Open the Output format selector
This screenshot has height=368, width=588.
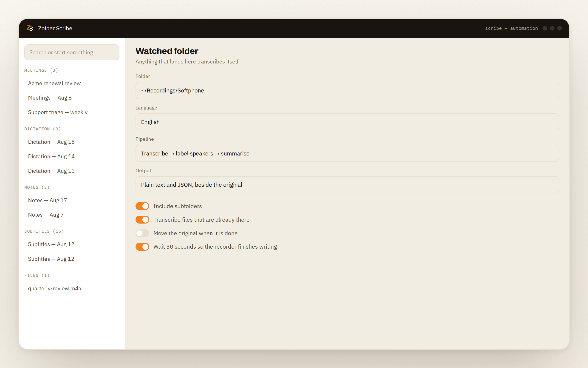[x=347, y=185]
